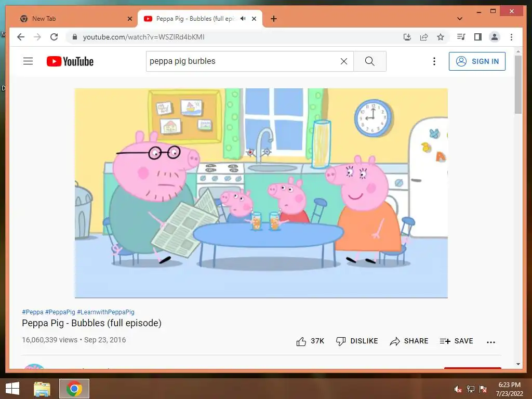Open the #Peppa hashtag link

pyautogui.click(x=33, y=312)
